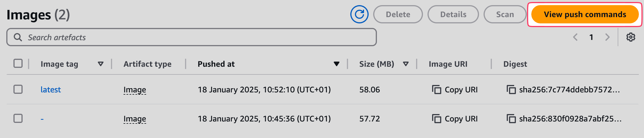
Task: Go to previous page arrow
Action: click(575, 37)
